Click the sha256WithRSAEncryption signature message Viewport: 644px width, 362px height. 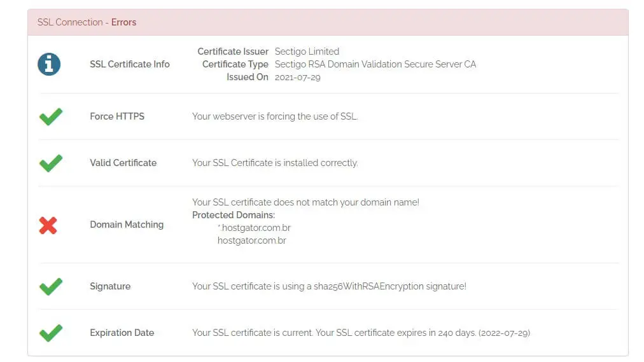(x=329, y=286)
